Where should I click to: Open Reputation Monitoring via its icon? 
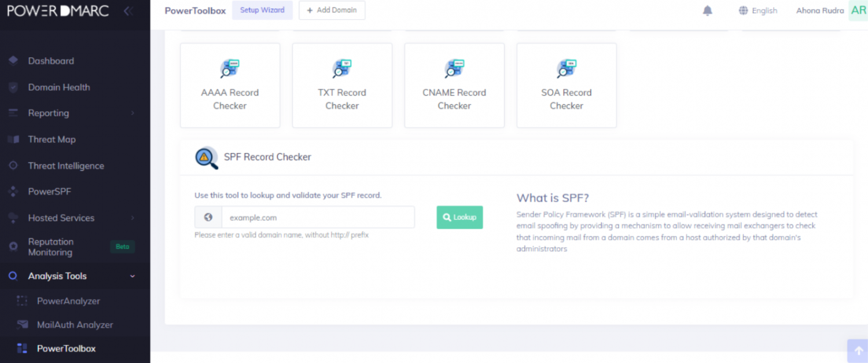pos(13,246)
